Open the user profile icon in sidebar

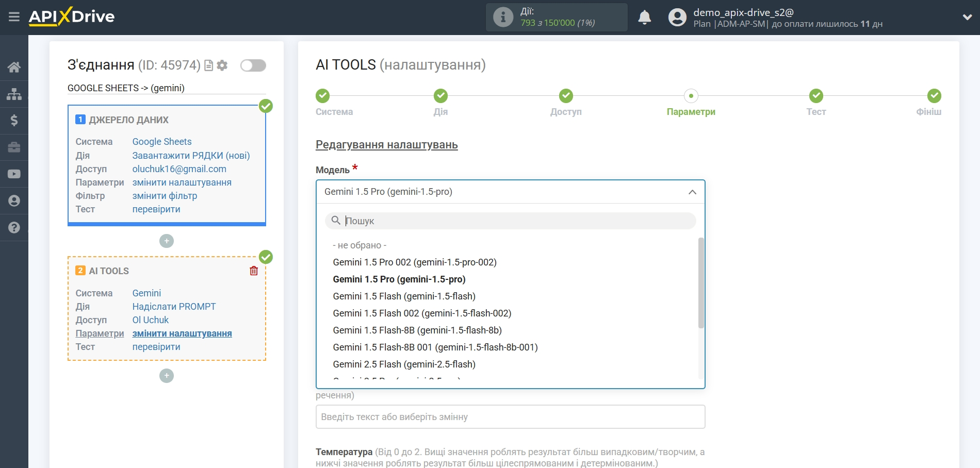(14, 201)
